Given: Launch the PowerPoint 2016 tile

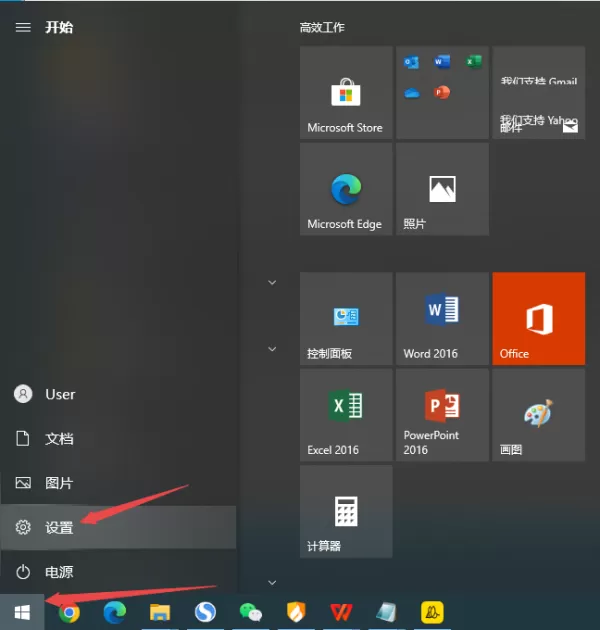Looking at the screenshot, I should point(442,415).
